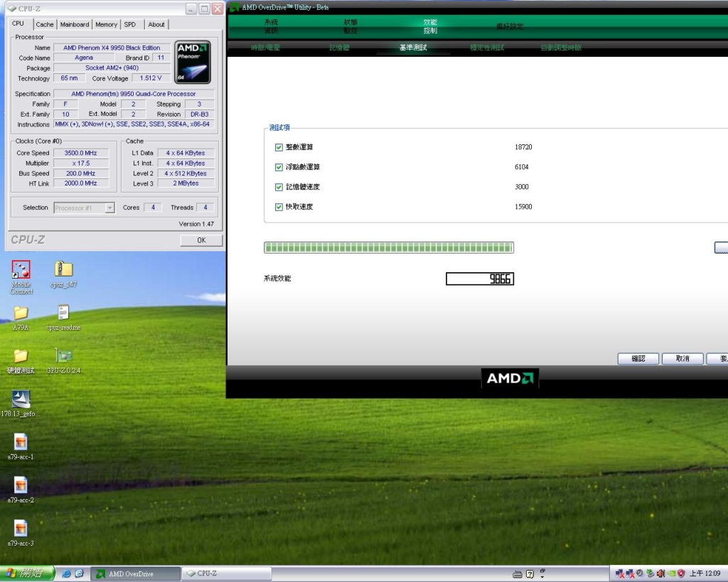Viewport: 728px width, 582px height.
Task: Toggle the 浮點數運算 checkbox
Action: click(279, 167)
